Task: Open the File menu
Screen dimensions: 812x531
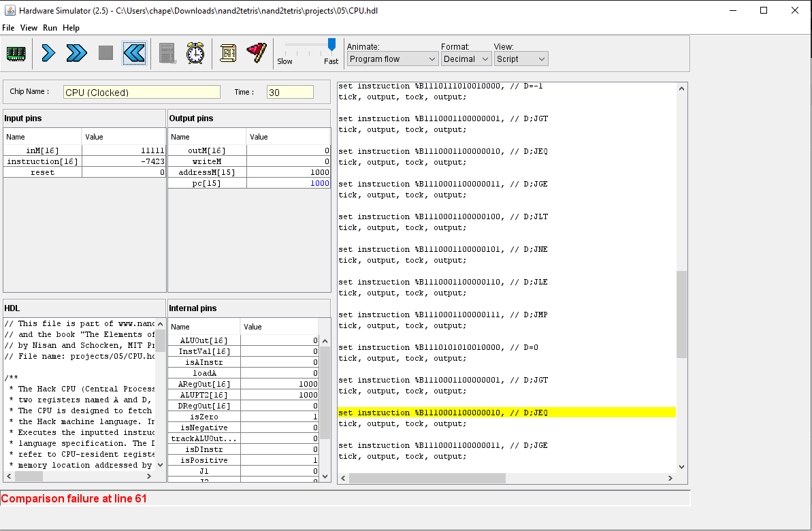Action: pyautogui.click(x=8, y=28)
